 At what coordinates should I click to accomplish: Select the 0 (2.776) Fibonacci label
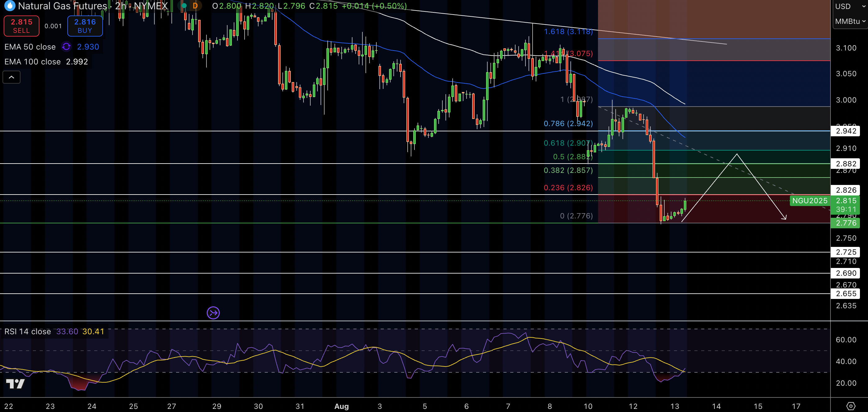pos(576,216)
